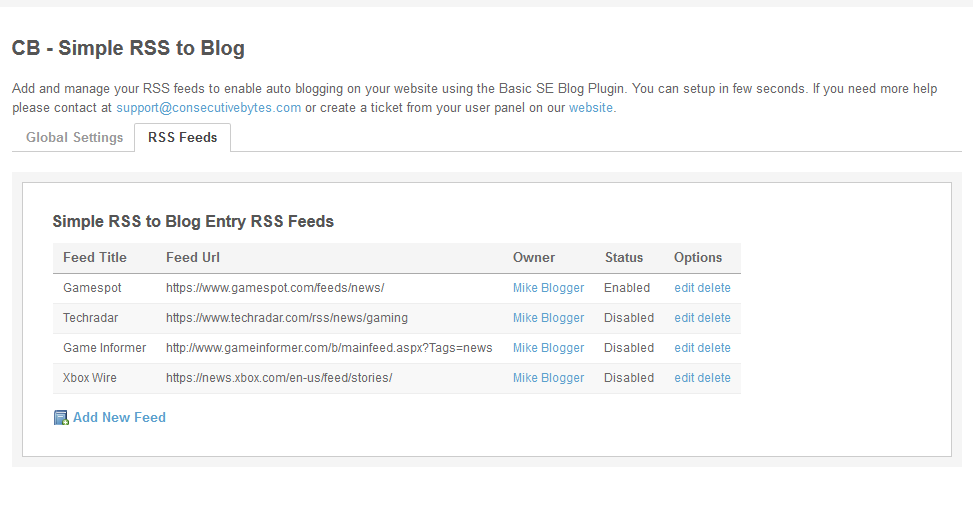Delete the Techradar feed
This screenshot has height=527, width=973.
pyautogui.click(x=714, y=318)
